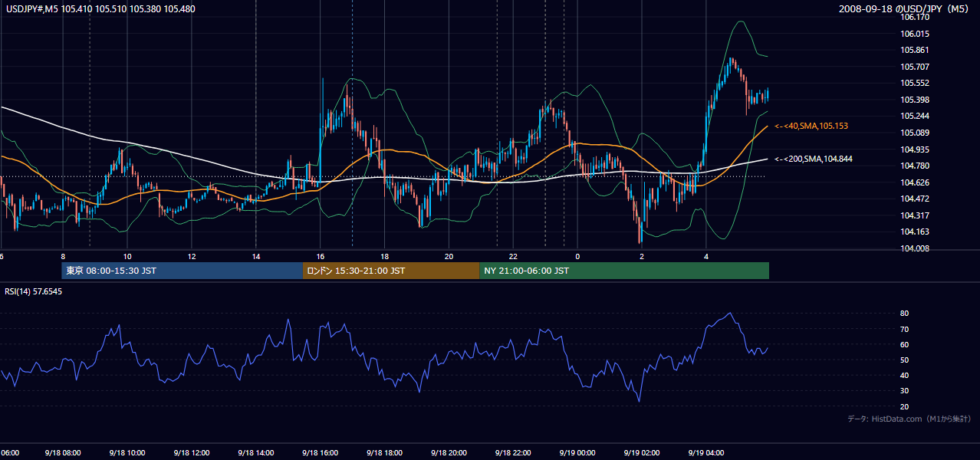
Task: Click price axis value 104.626
Action: coord(915,182)
